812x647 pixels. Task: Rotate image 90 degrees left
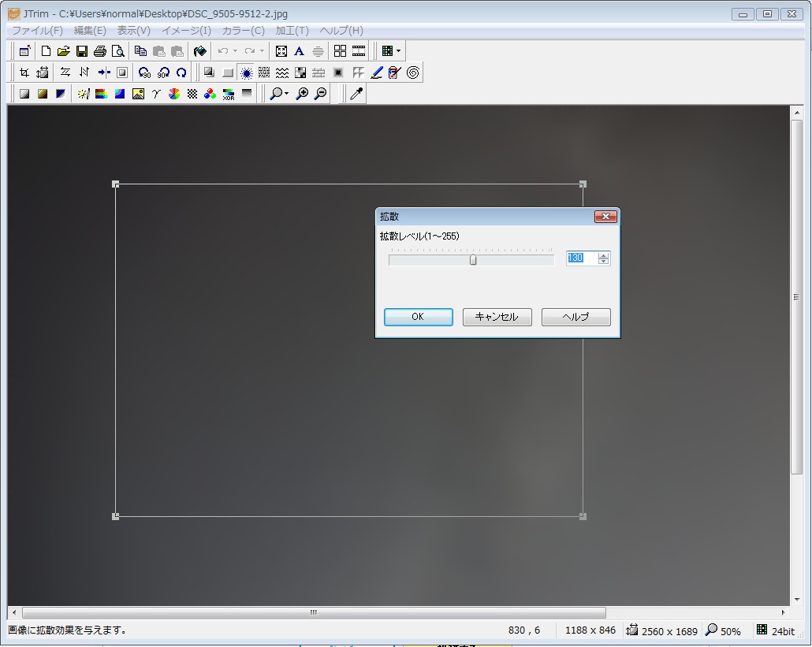point(144,73)
